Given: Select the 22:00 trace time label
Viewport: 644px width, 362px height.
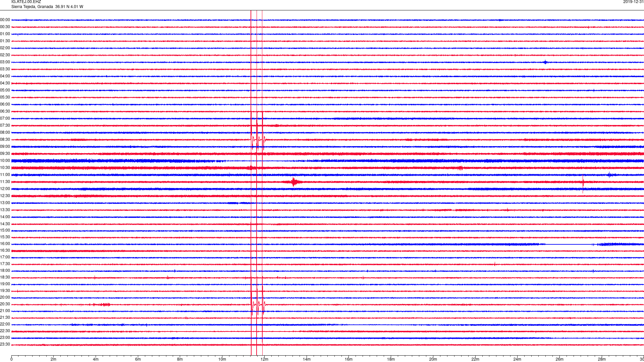Looking at the screenshot, I should [5, 324].
